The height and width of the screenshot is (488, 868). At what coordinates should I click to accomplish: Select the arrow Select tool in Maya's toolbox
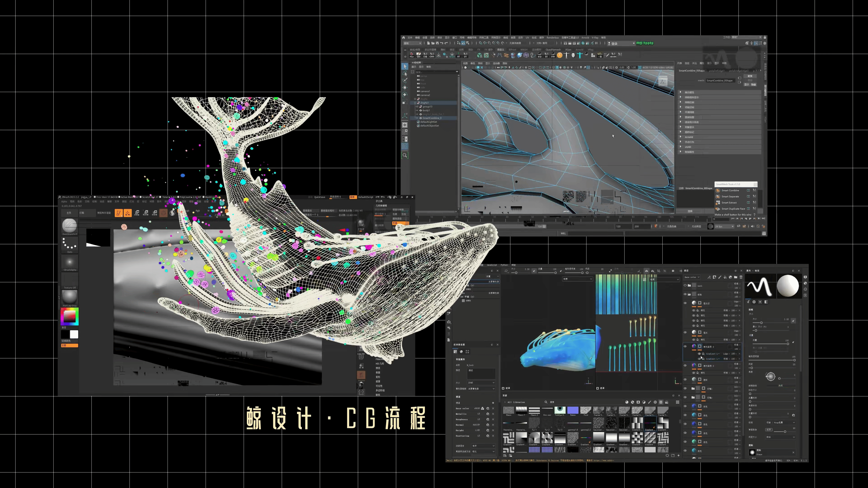[405, 66]
